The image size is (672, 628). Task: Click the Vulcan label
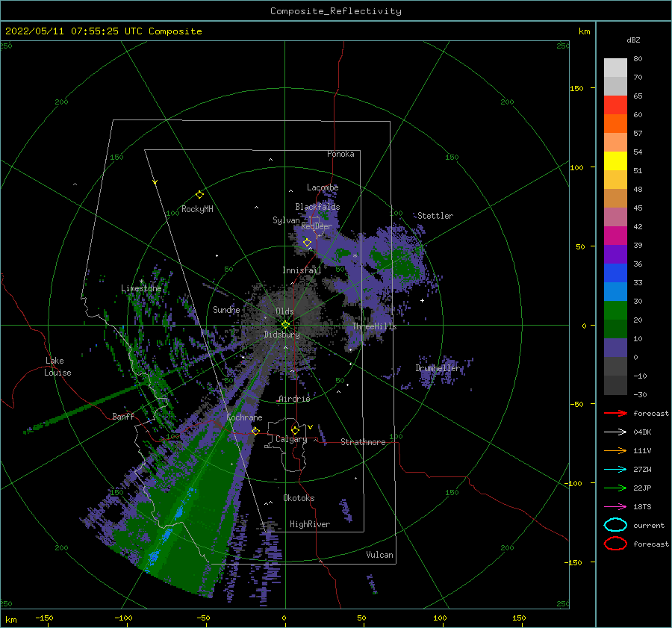click(x=379, y=555)
